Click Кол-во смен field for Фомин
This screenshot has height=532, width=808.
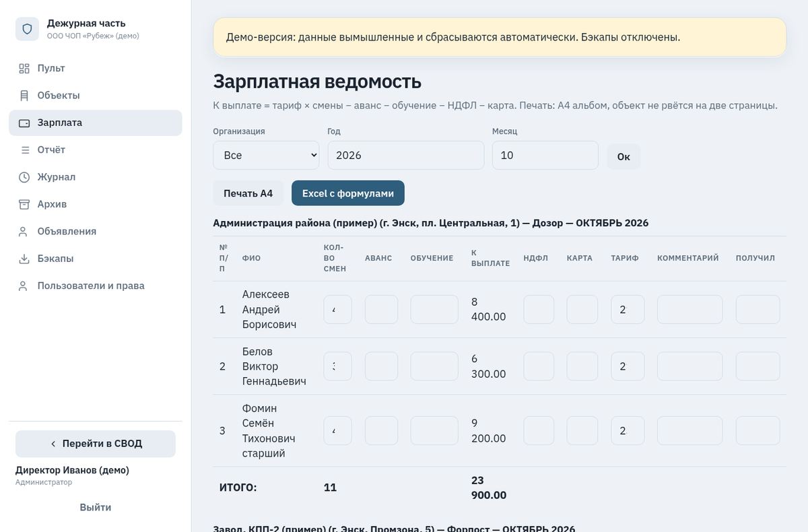(x=338, y=431)
